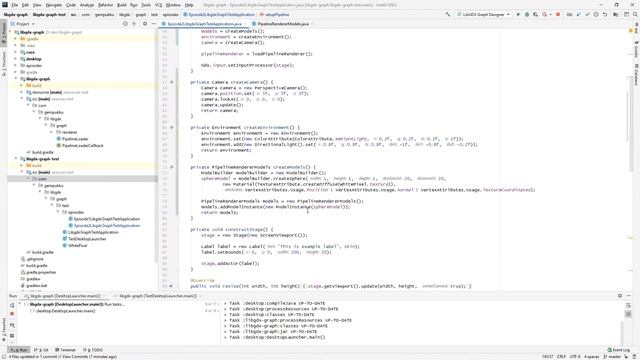Viewport: 640px width, 360px height.
Task: Open the LibGDX Graph Designer run configuration dropdown
Action: pos(483,14)
